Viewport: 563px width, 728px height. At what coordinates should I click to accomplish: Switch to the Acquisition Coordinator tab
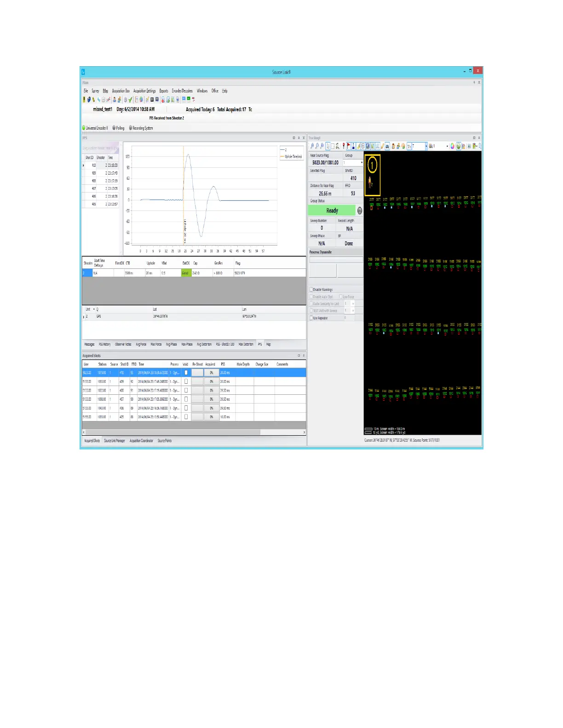pos(141,441)
